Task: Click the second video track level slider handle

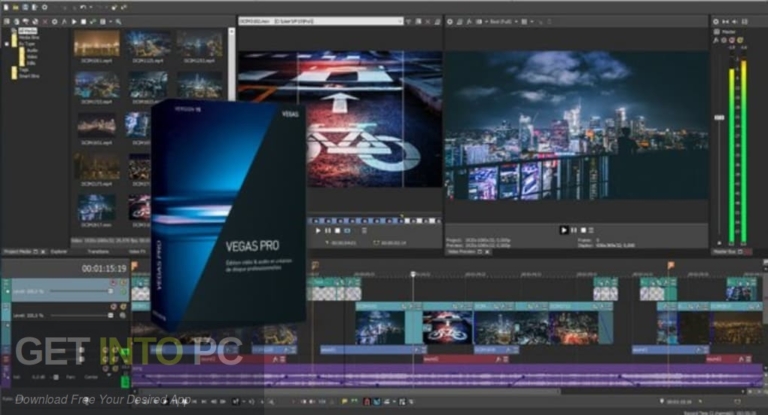Action: [x=111, y=316]
